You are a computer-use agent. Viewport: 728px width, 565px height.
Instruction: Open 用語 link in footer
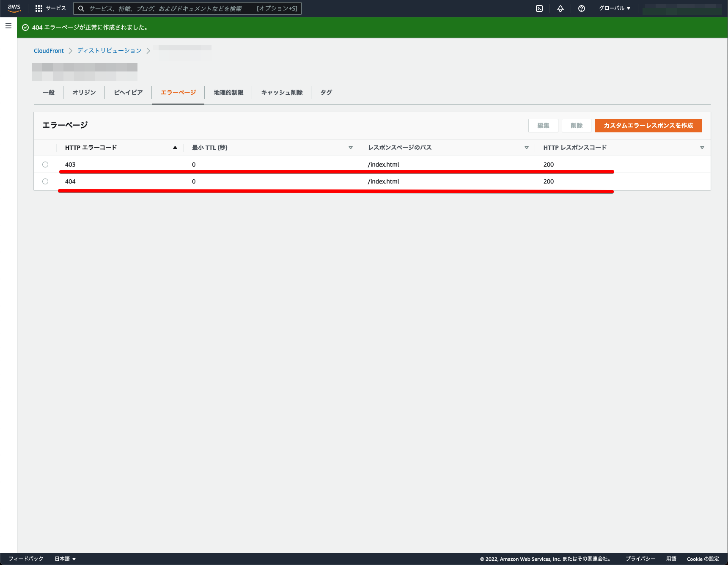point(671,559)
